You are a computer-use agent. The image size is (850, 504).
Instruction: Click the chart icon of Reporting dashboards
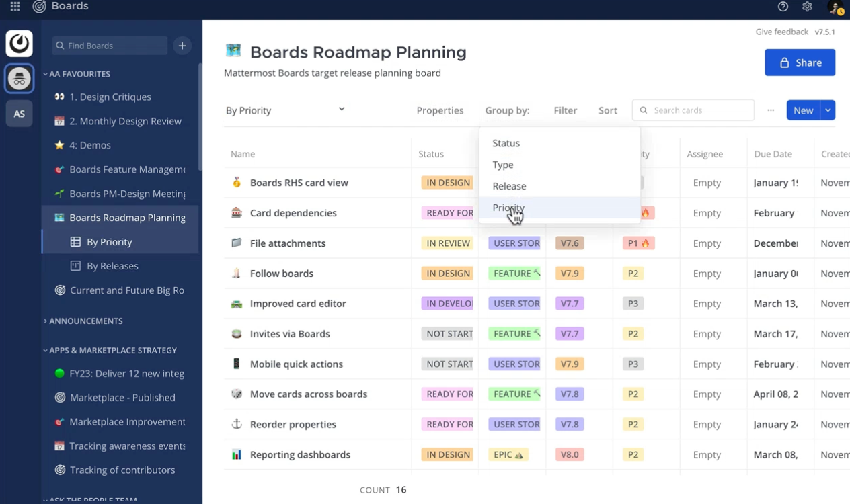point(237,455)
